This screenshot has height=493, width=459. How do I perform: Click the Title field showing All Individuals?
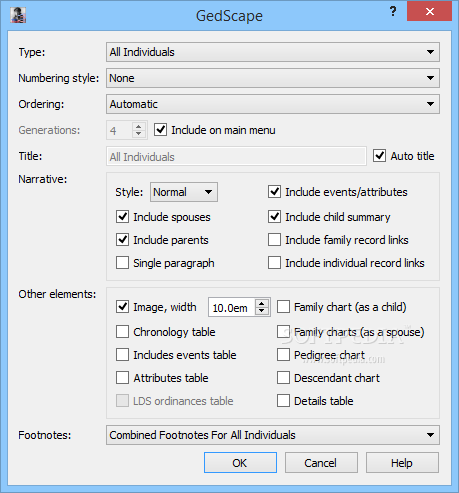(x=236, y=156)
